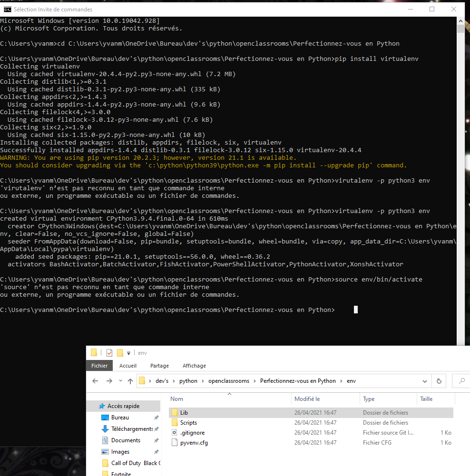470x476 pixels.
Task: Click the Properties quick access toolbar icon
Action: (109, 353)
